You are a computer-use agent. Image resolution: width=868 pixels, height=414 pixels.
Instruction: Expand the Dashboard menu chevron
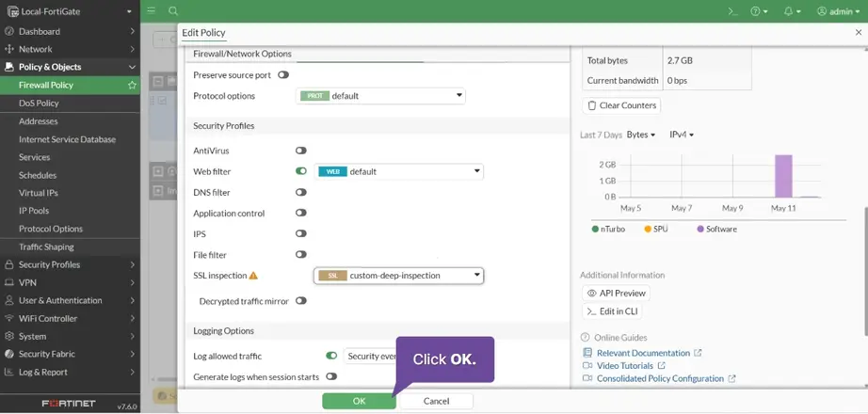click(x=133, y=32)
